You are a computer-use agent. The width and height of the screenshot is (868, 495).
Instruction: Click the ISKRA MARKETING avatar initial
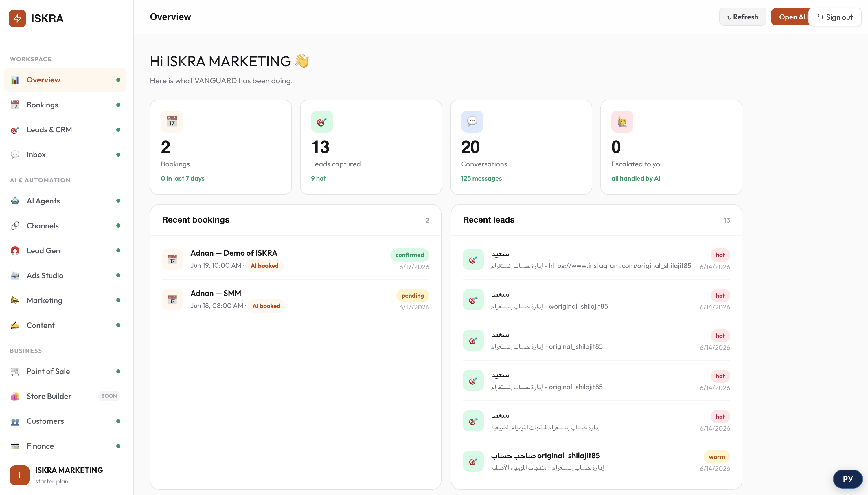(x=19, y=475)
